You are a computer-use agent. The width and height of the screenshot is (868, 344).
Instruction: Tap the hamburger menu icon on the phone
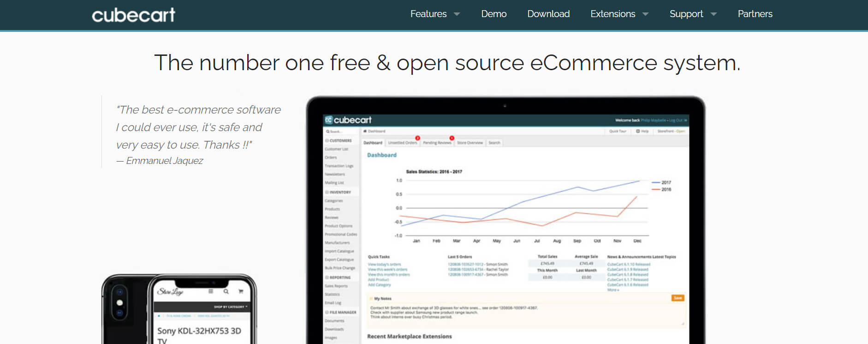coord(211,291)
